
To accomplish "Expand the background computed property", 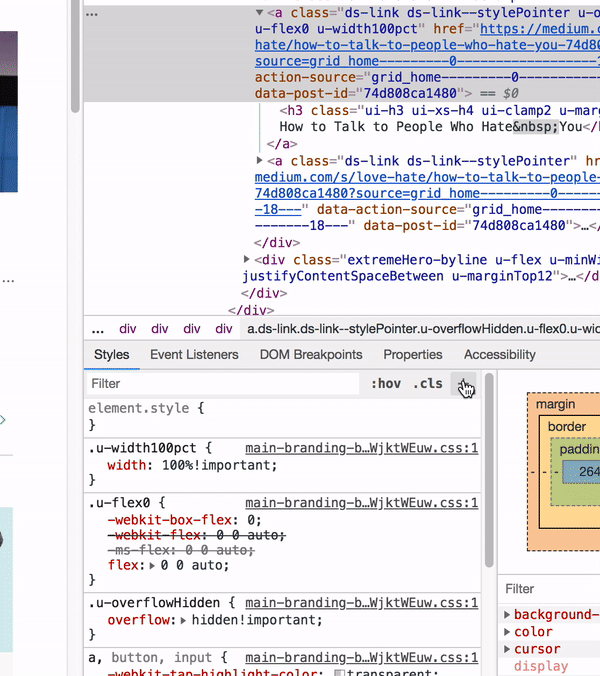I will (507, 614).
